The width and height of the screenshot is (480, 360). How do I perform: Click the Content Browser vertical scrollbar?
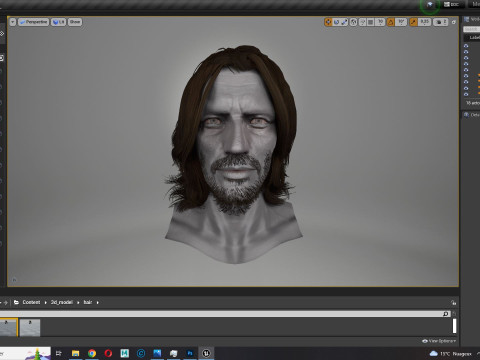pyautogui.click(x=454, y=326)
